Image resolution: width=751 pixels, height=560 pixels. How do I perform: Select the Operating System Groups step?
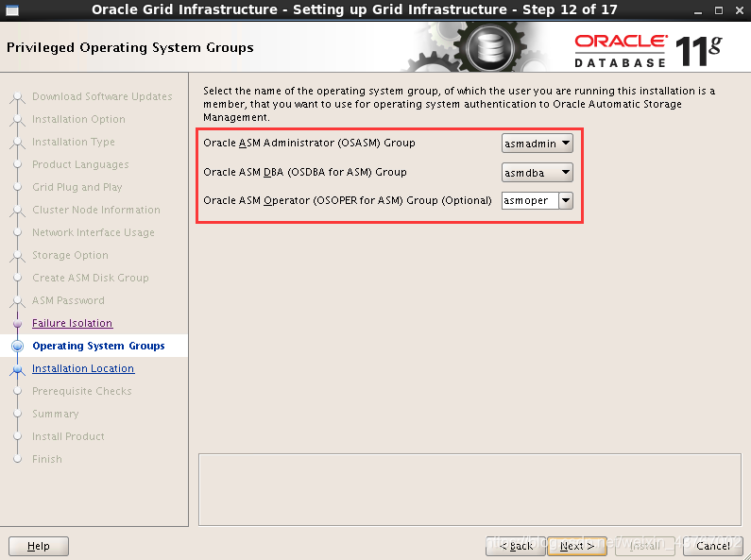pyautogui.click(x=98, y=346)
